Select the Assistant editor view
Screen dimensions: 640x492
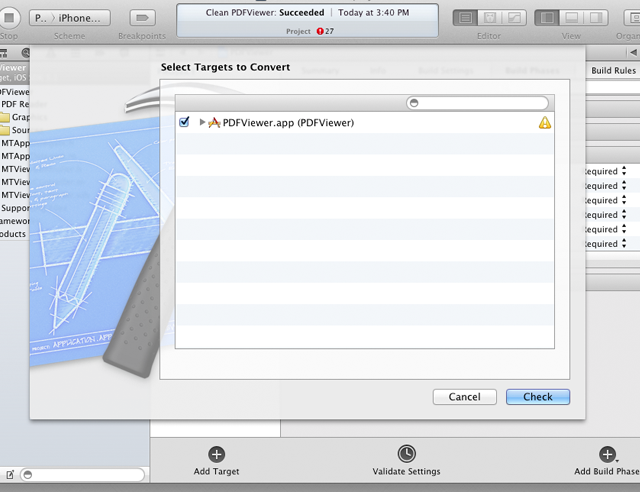tap(490, 18)
